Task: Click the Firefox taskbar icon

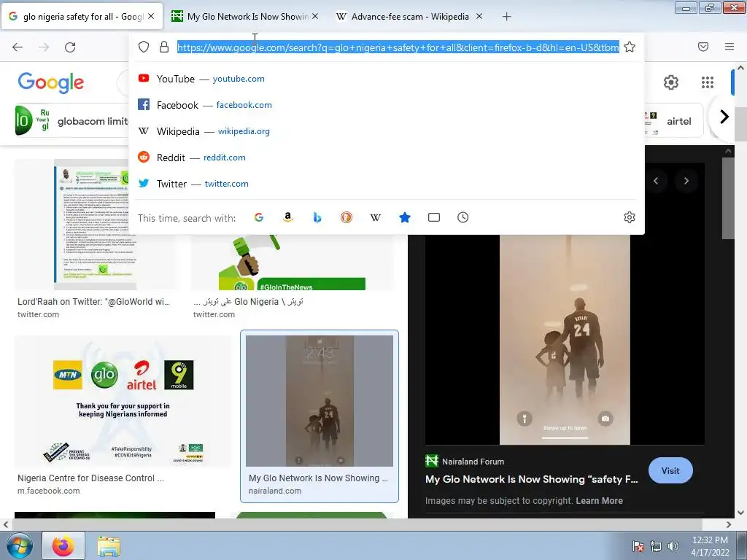Action: (63, 545)
